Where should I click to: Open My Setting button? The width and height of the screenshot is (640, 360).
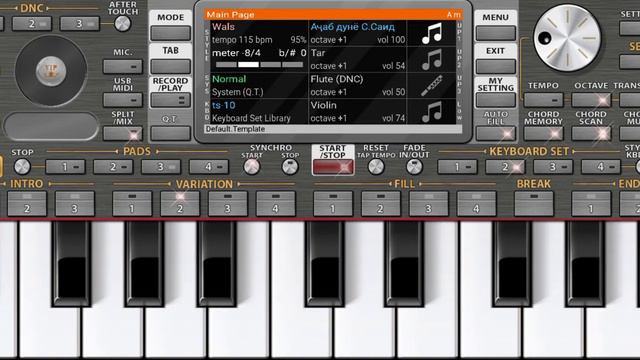(x=496, y=100)
